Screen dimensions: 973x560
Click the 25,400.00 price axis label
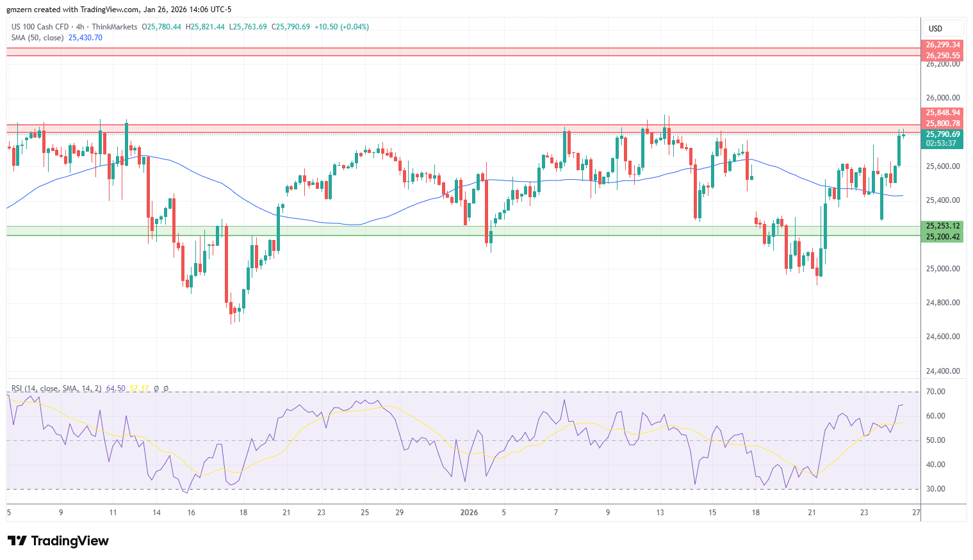[x=943, y=200]
